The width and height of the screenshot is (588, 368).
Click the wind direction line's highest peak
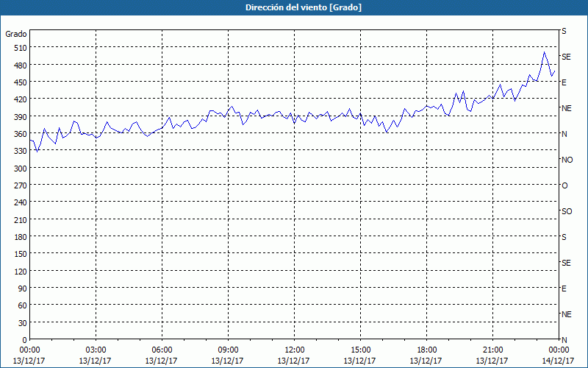(x=544, y=52)
